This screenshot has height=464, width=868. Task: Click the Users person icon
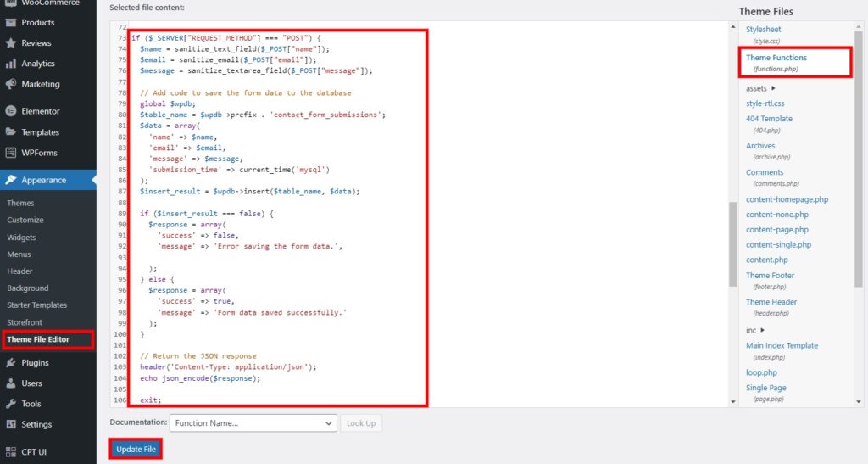(x=10, y=383)
